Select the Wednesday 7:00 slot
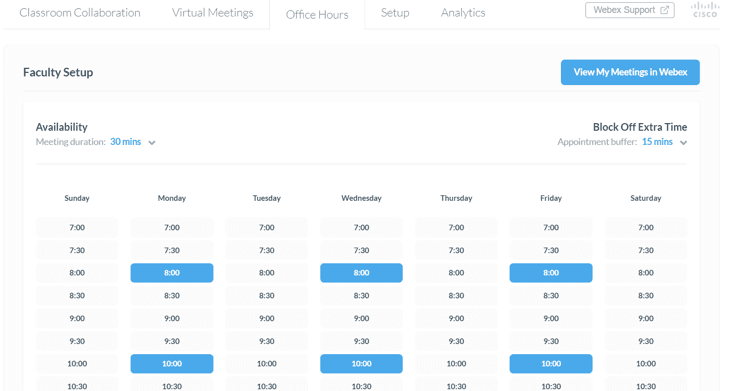 coord(361,227)
